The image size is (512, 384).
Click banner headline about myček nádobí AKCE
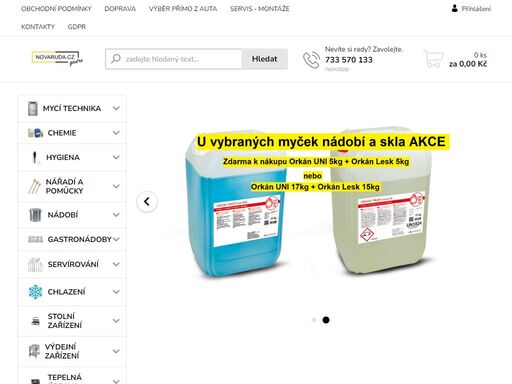tap(321, 142)
